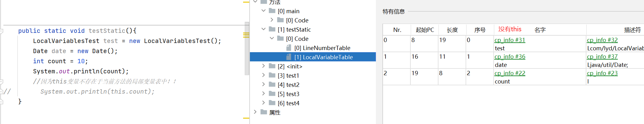Viewport: 644px width, 124px height.
Task: Expand the [6] test4 method node
Action: click(x=263, y=103)
